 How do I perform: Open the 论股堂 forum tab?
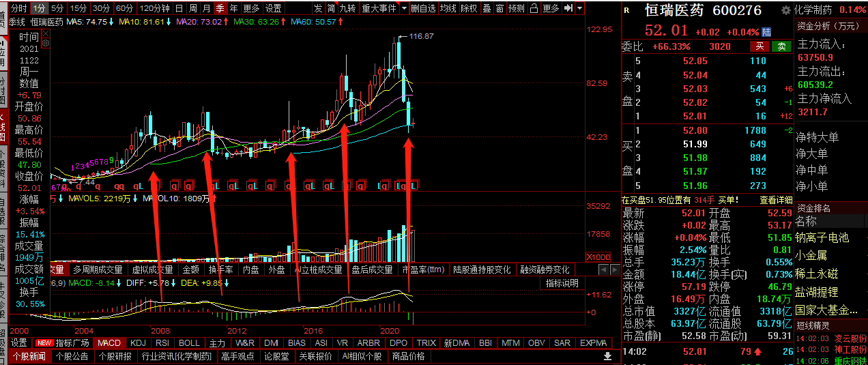tap(276, 356)
